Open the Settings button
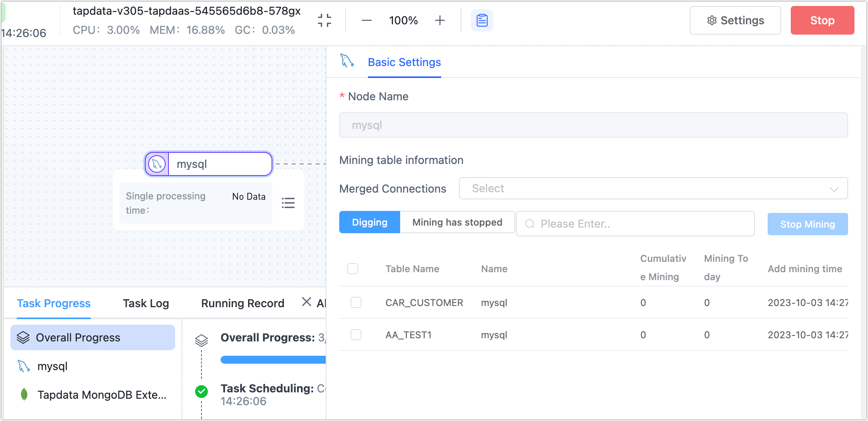This screenshot has width=868, height=421. [735, 20]
